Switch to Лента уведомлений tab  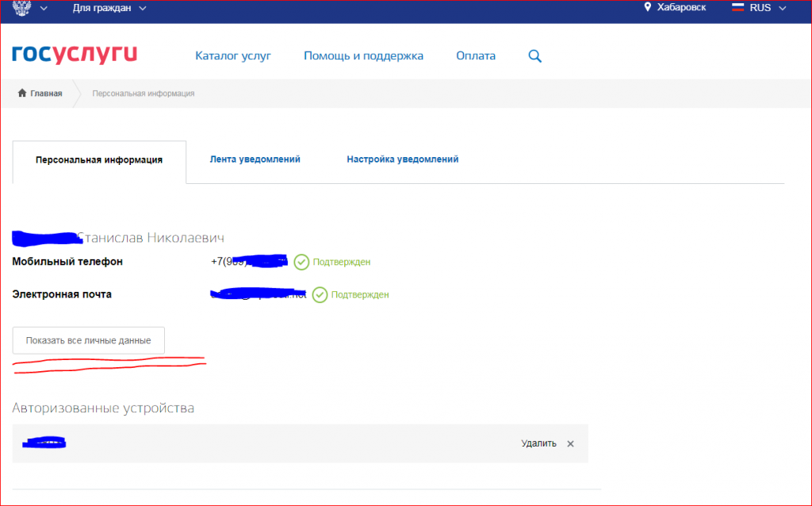255,159
